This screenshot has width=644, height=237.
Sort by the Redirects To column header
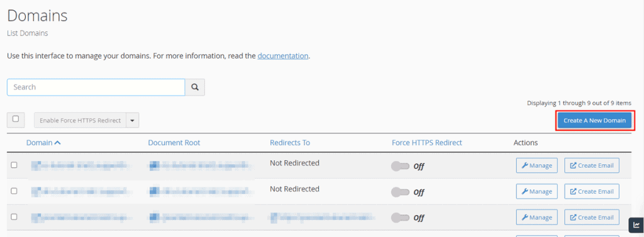(x=290, y=143)
